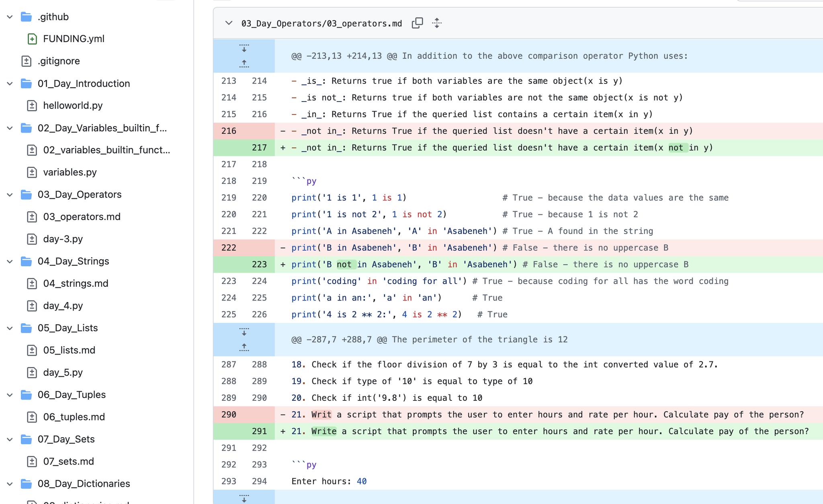The height and width of the screenshot is (504, 823).
Task: Click the .github folder icon
Action: tap(27, 17)
